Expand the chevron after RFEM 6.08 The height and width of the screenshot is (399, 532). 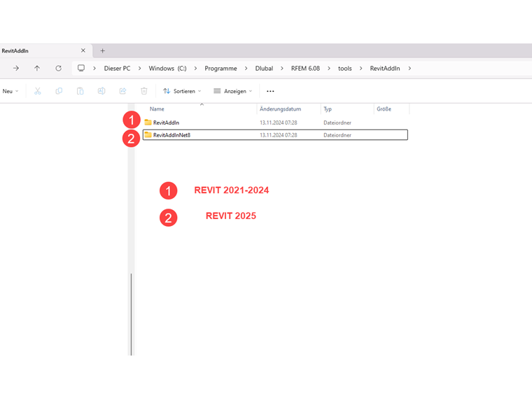tap(329, 68)
